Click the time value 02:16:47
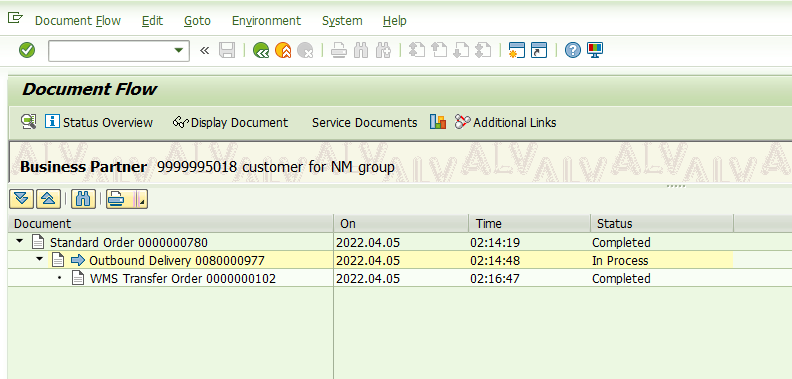 click(495, 279)
